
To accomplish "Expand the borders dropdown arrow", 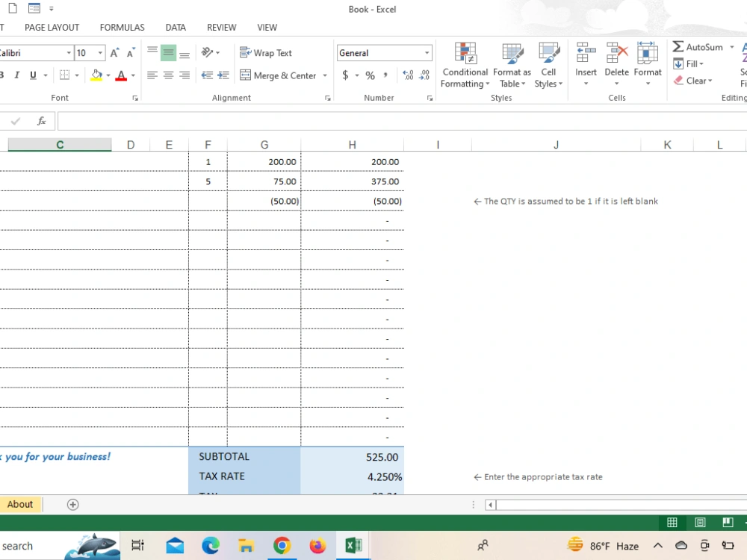I will pyautogui.click(x=77, y=75).
